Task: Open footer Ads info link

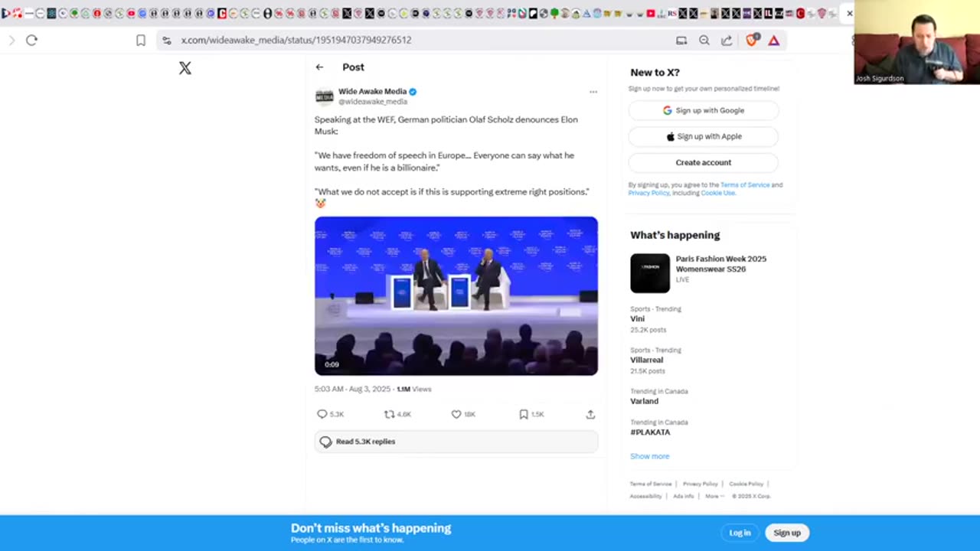Action: click(684, 496)
